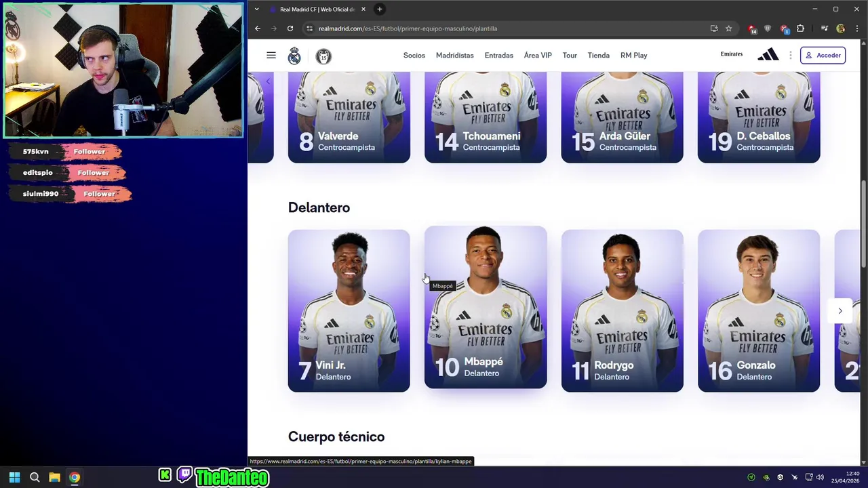View site information icon in address bar

click(309, 28)
